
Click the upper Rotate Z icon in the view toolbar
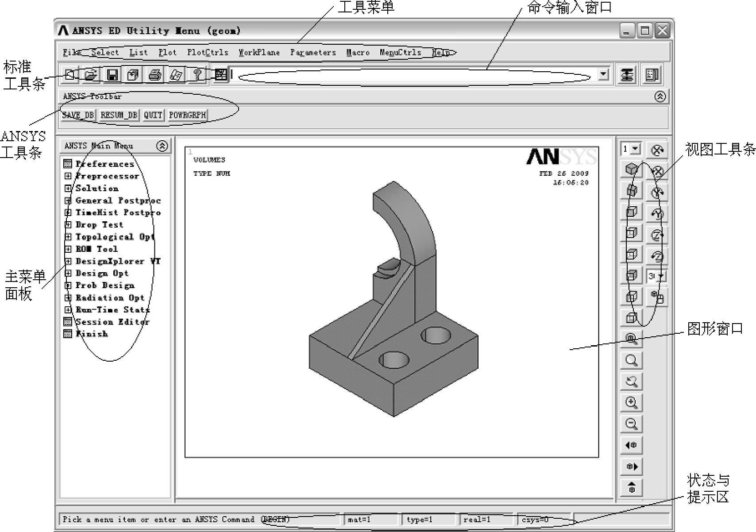tap(657, 235)
